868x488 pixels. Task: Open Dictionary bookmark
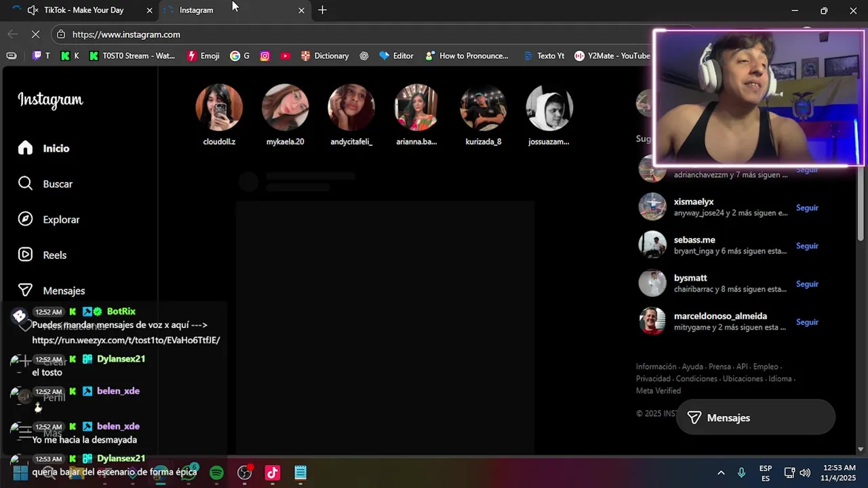click(x=325, y=56)
